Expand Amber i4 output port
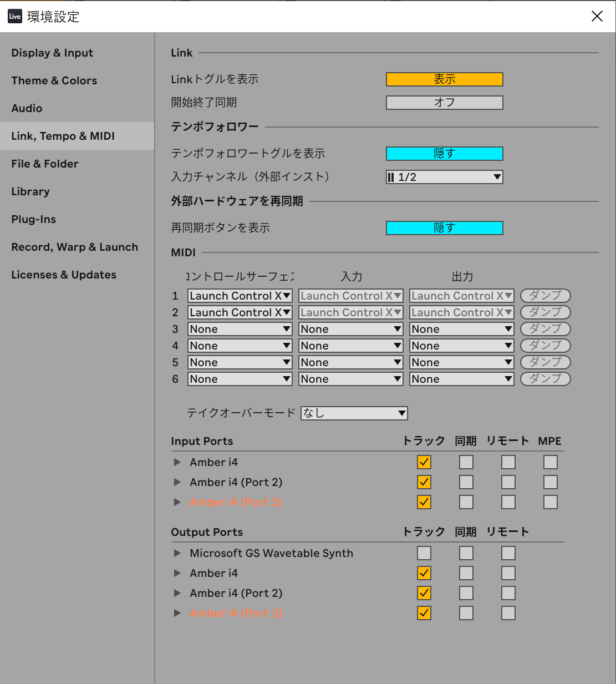Viewport: 616px width, 684px height. [177, 573]
